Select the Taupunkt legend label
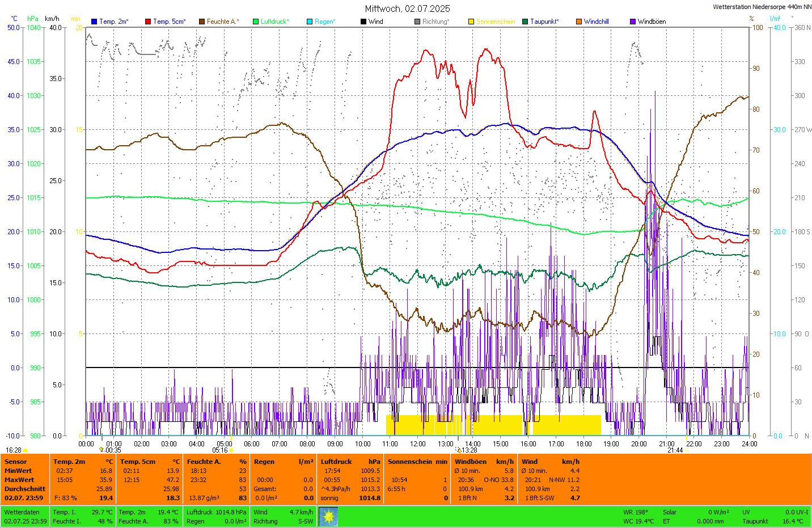812x528 pixels. click(x=544, y=22)
